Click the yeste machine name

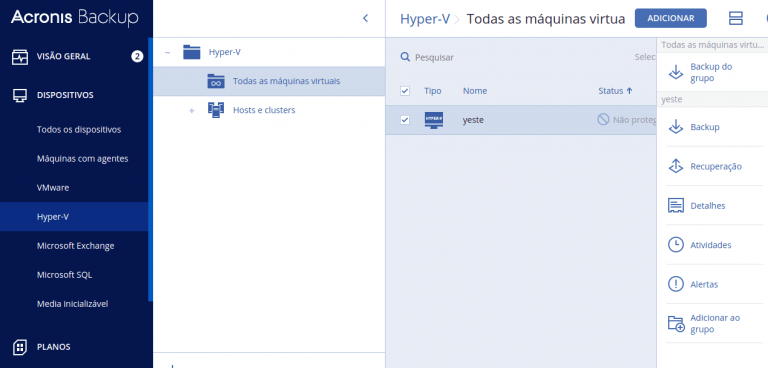[473, 120]
